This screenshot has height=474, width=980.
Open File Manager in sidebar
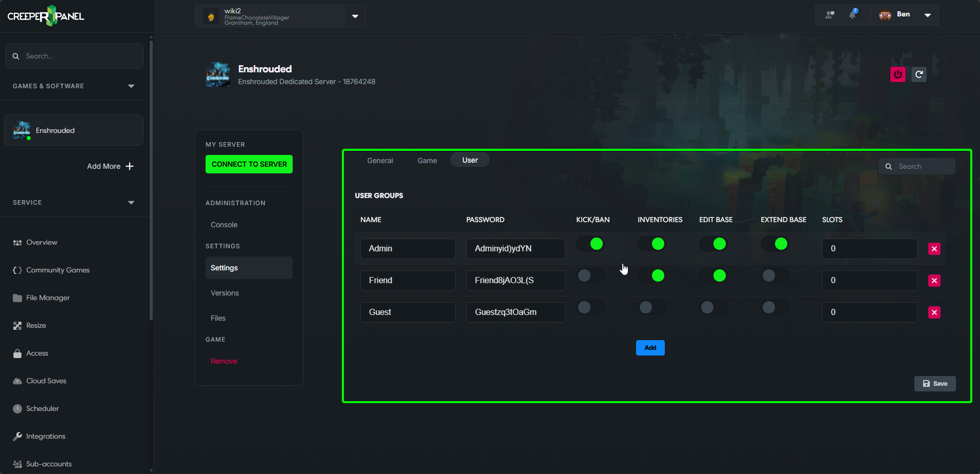(41, 298)
